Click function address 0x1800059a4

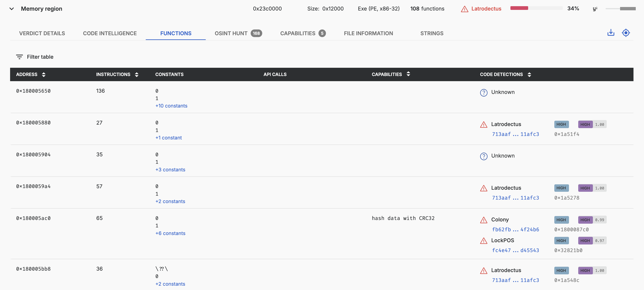pyautogui.click(x=33, y=186)
